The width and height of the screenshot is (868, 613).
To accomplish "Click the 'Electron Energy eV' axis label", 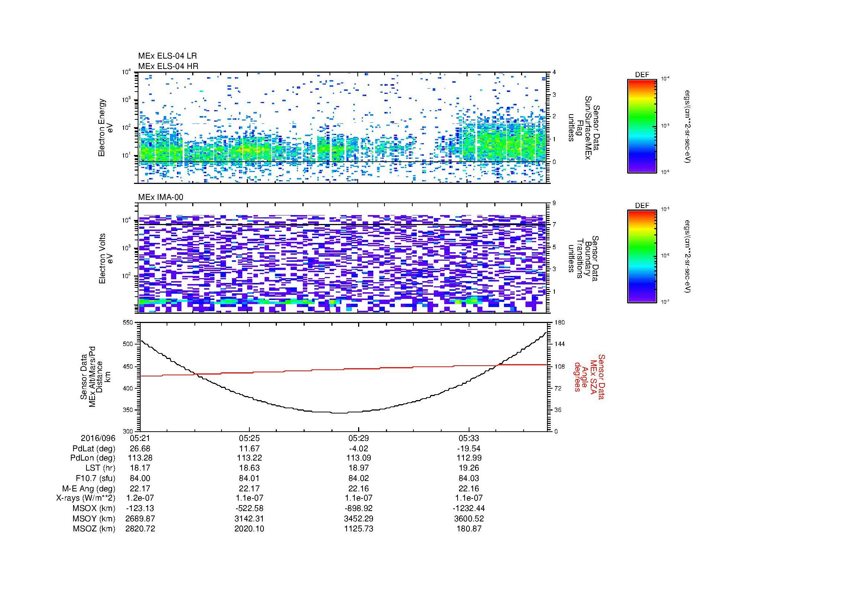I will (106, 128).
